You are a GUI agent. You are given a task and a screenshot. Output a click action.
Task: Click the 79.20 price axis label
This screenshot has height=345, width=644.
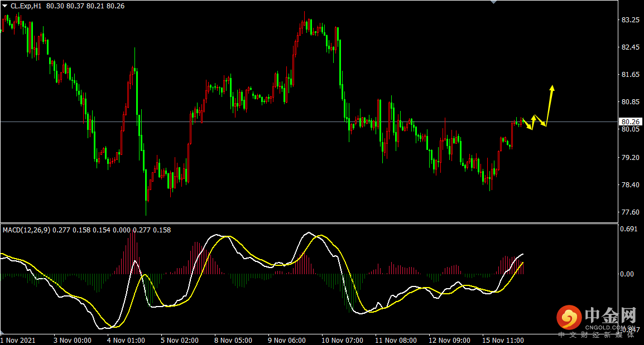[630, 158]
